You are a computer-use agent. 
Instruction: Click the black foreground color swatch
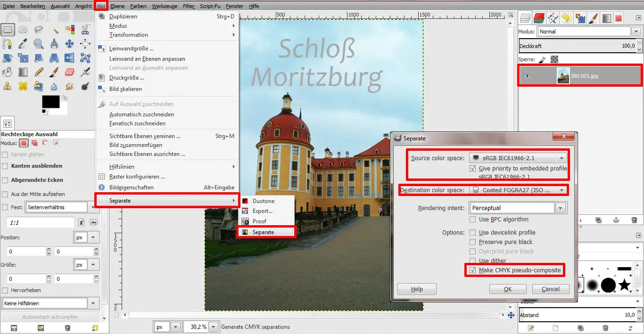(x=50, y=102)
